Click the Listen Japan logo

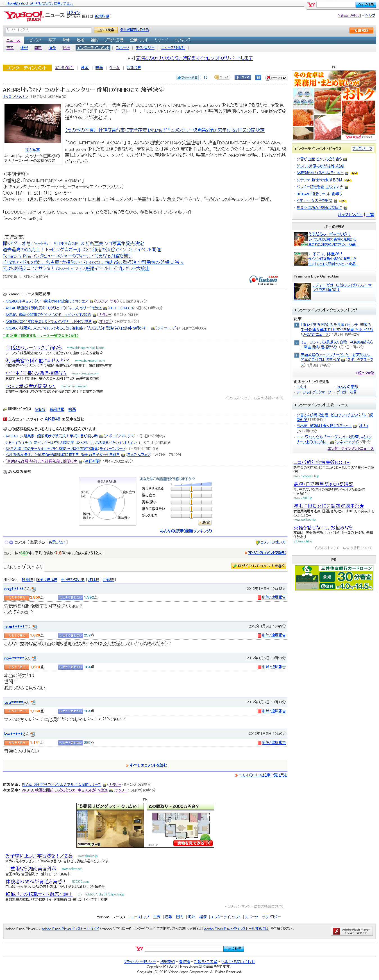[264, 280]
